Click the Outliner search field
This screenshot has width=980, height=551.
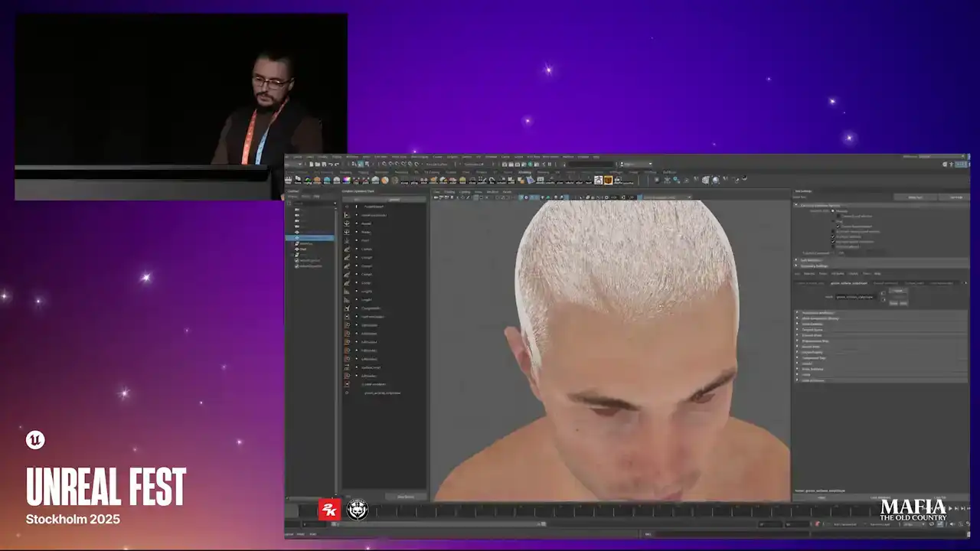(x=314, y=203)
